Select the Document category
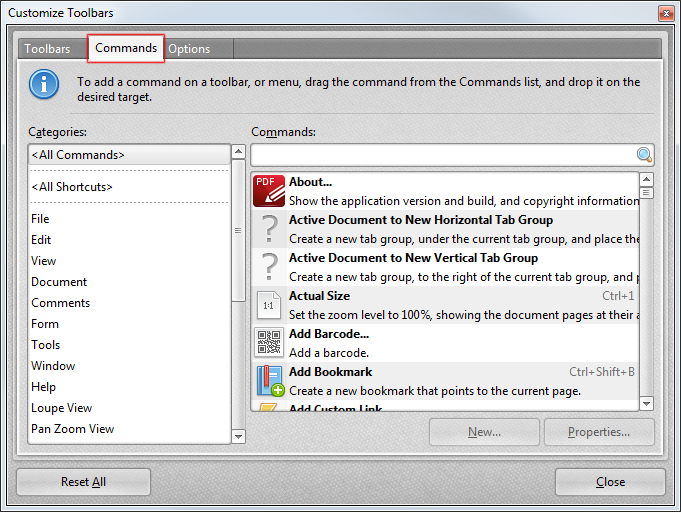681x512 pixels. [x=129, y=282]
